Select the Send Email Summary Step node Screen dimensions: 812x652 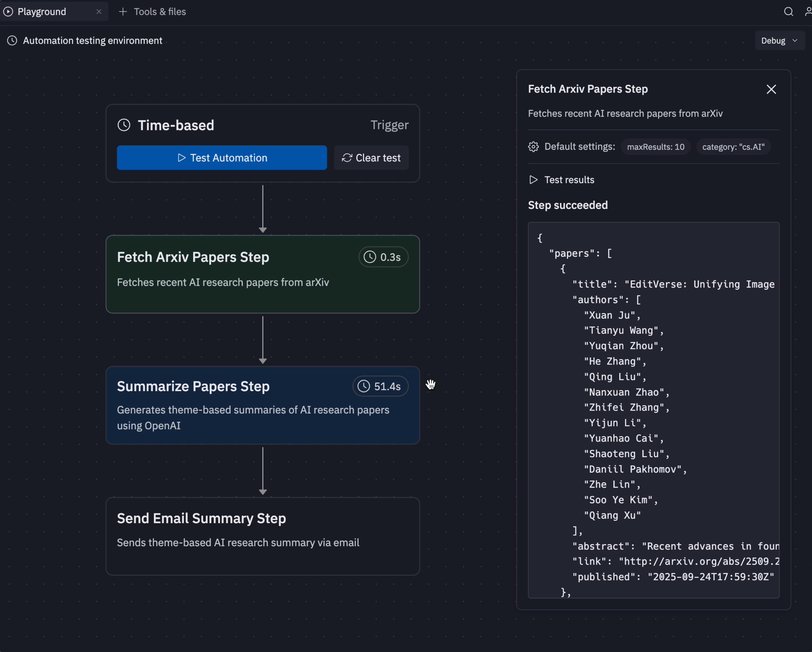[x=262, y=536]
